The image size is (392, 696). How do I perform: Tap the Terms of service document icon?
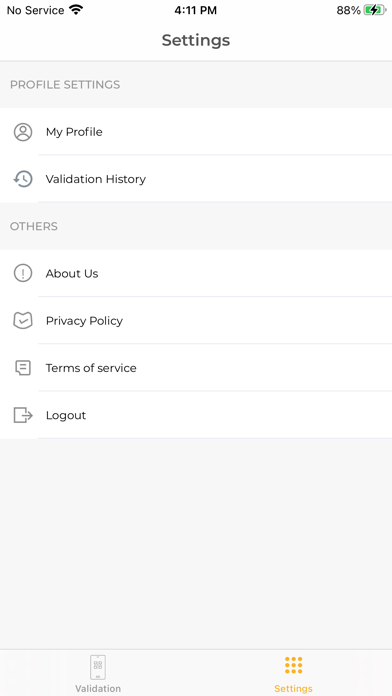click(23, 368)
